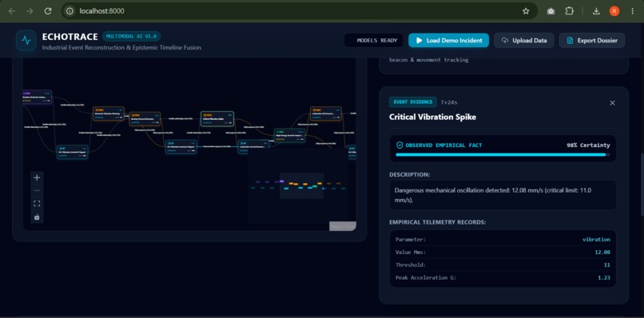Select the Bearing Thermal Elevation node
Screen dimensions: 644x318
pyautogui.click(x=145, y=119)
